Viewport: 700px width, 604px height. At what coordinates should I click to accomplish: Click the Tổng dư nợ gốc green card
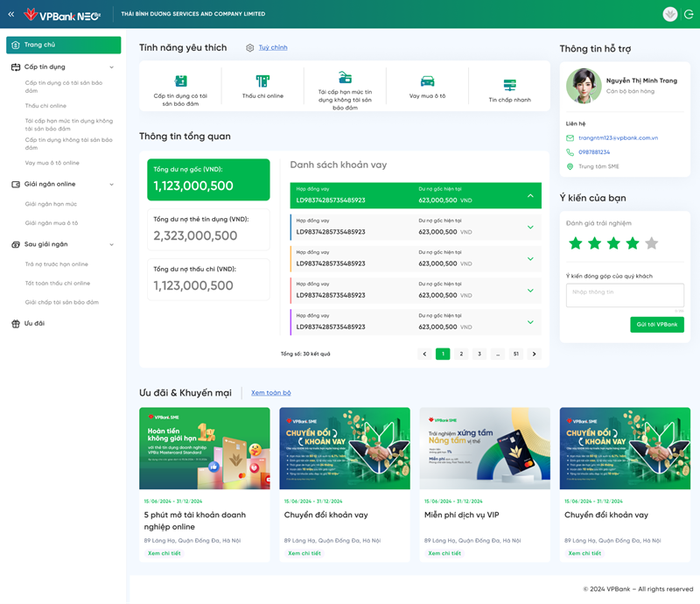208,179
